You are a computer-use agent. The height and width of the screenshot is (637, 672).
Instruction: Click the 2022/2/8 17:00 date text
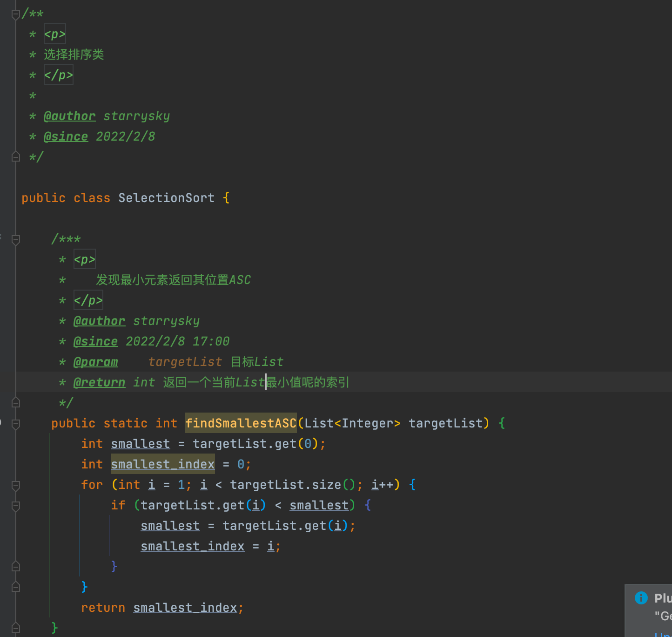[x=177, y=341]
